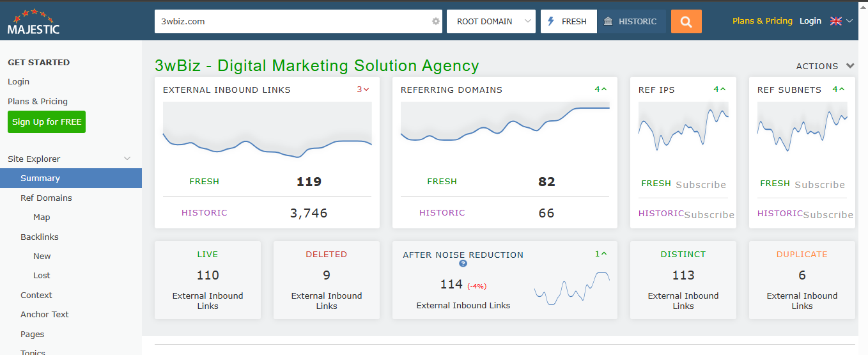The height and width of the screenshot is (355, 868).
Task: Click Login in the sidebar
Action: 19,82
